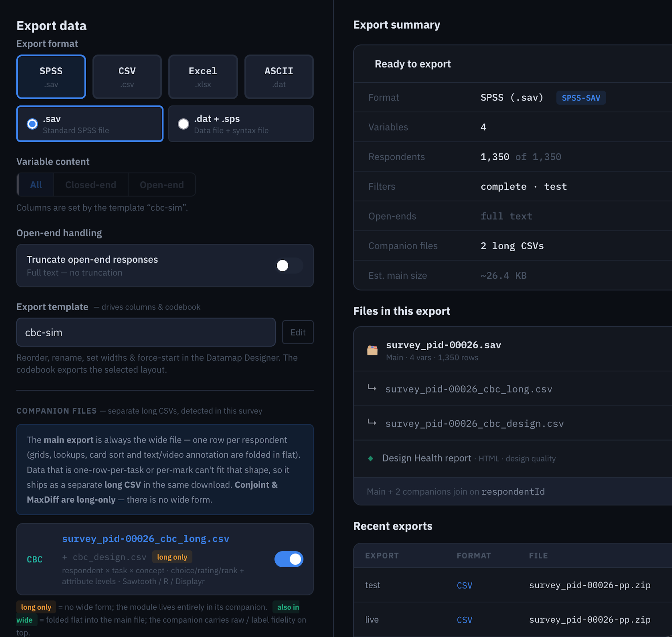
Task: Pick the Excel .xlsx format card
Action: (203, 77)
